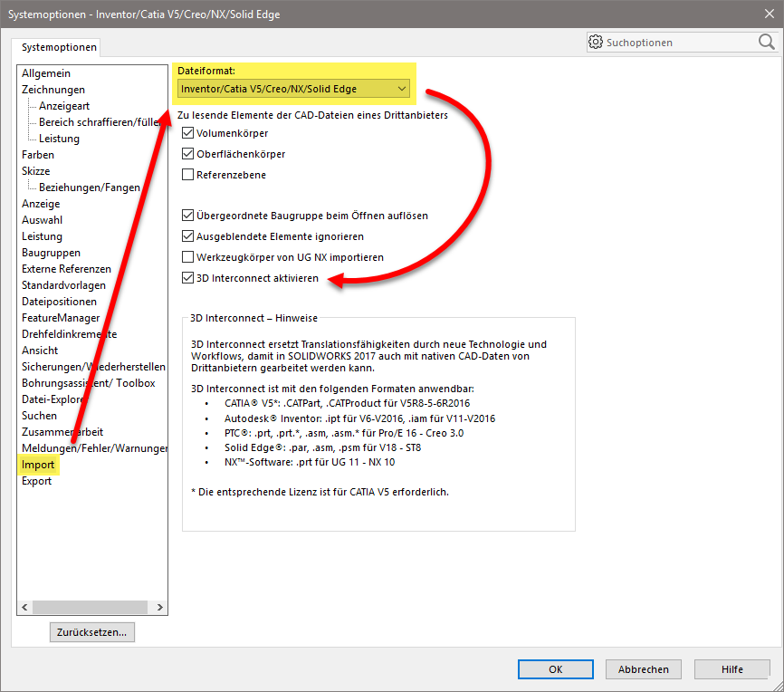Click the magnifying glass search icon
784x692 pixels.
[x=767, y=42]
